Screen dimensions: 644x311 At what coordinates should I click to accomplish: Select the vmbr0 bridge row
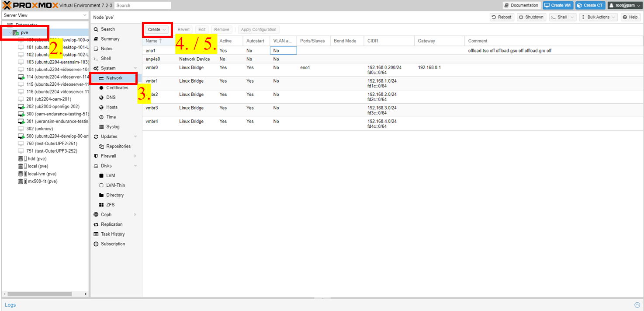[x=392, y=70]
